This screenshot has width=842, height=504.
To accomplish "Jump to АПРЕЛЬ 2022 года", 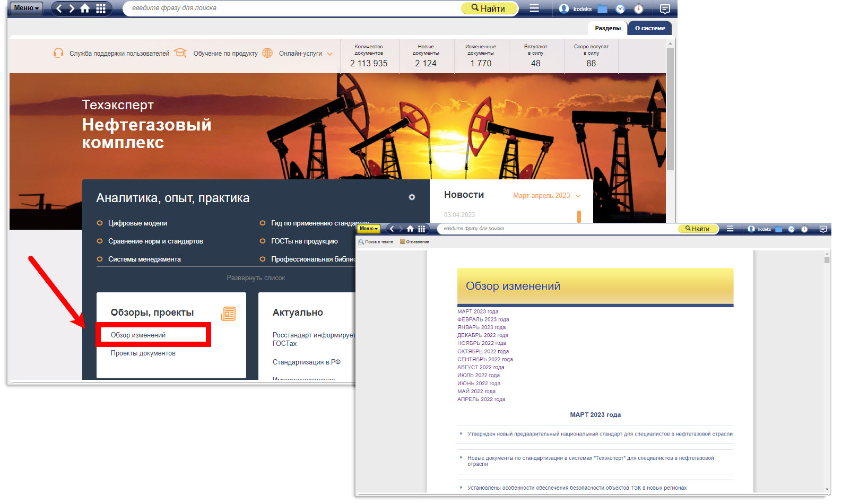I will point(481,399).
